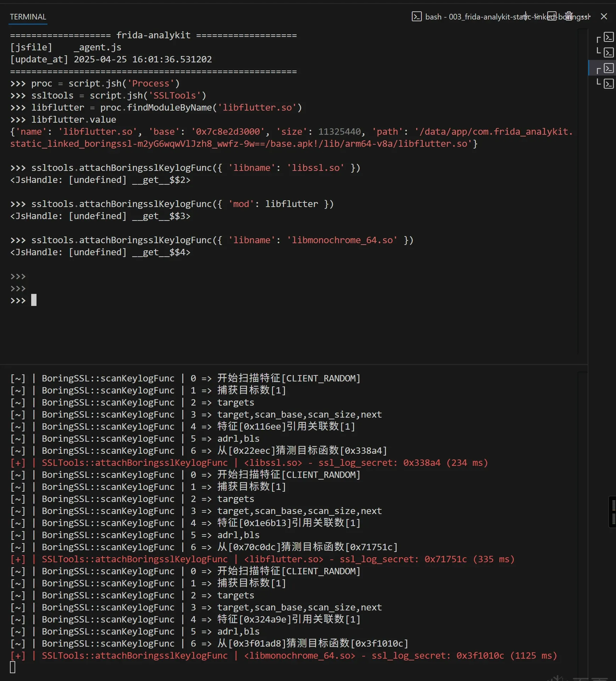This screenshot has width=616, height=681.
Task: Click the '<JsHandle: [undefined] __get__$$3>' output
Action: point(100,216)
